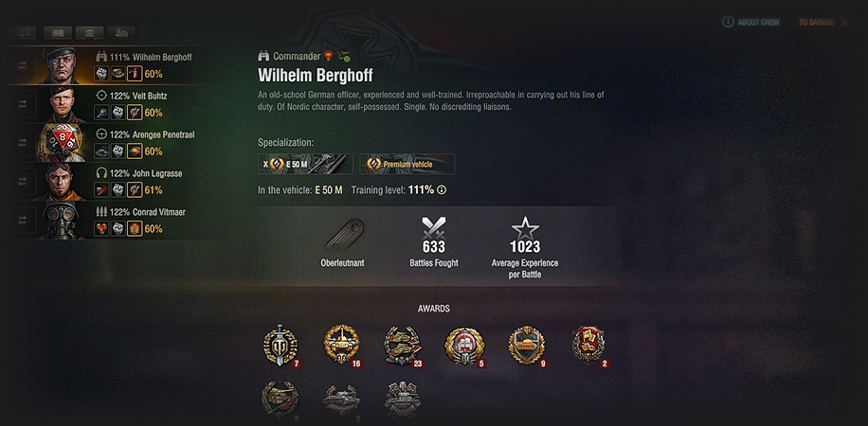
Task: Select the Premium vehicle specialization box
Action: pos(407,165)
